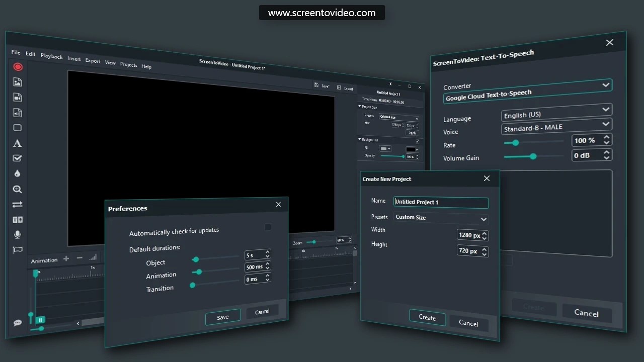Close the Preferences dialog

278,204
